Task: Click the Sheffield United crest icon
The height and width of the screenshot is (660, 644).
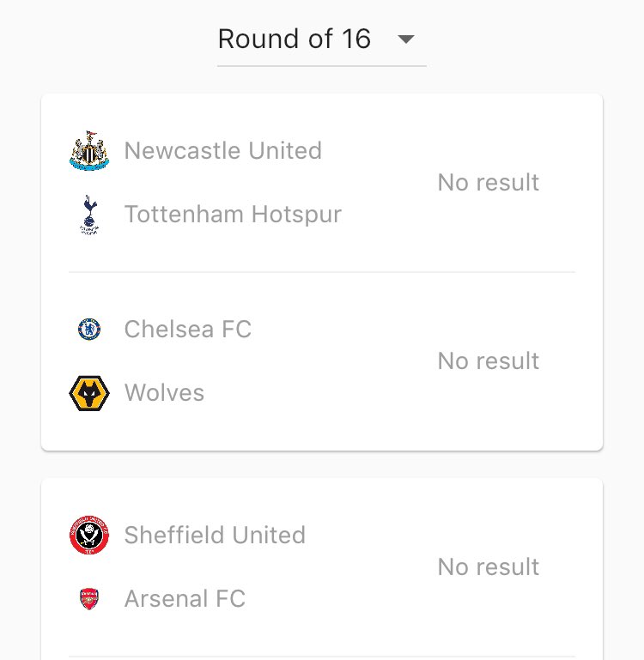Action: click(89, 536)
